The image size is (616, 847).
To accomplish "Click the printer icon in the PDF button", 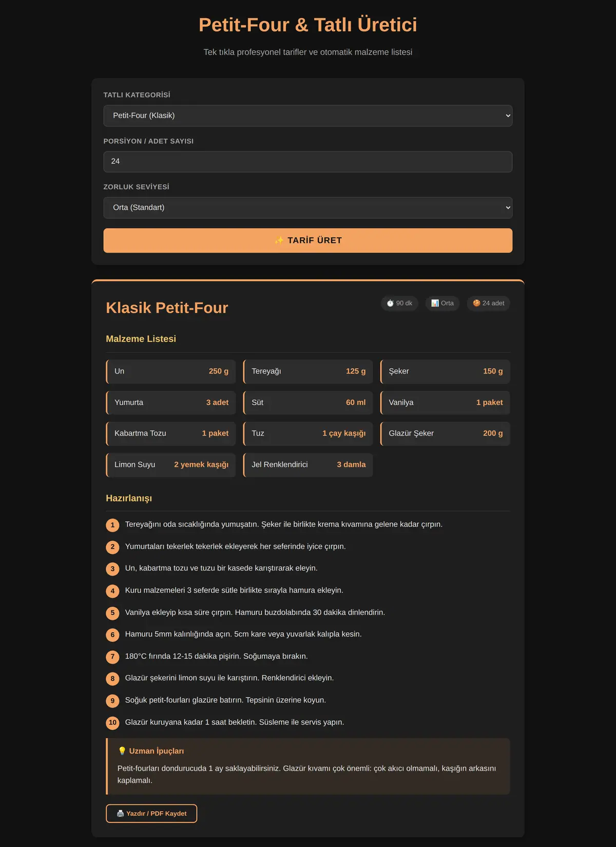I will coord(120,814).
